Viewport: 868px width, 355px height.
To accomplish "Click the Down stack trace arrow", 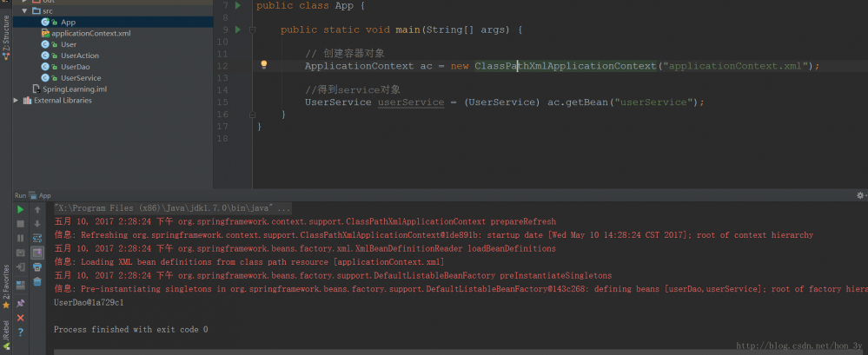I will tap(37, 224).
